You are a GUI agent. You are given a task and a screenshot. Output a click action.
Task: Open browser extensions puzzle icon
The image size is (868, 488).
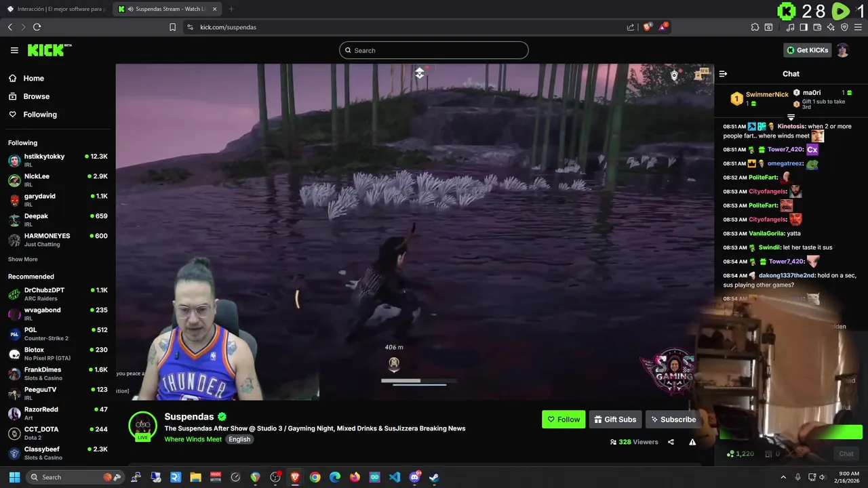pos(755,27)
